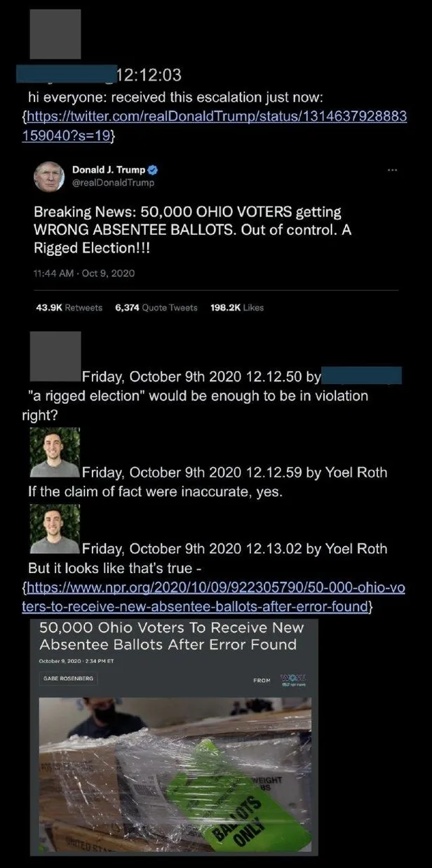Screen dimensions: 432x868
Task: Click the blue verified badge
Action: click(x=153, y=170)
